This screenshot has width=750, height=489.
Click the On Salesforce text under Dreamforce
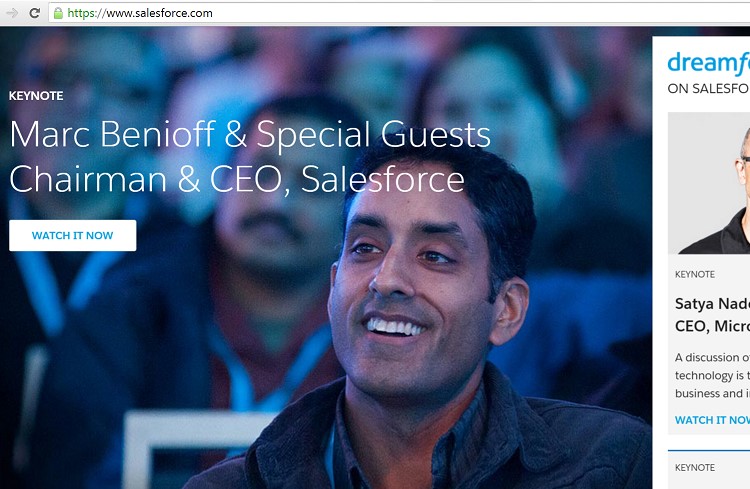coord(708,89)
